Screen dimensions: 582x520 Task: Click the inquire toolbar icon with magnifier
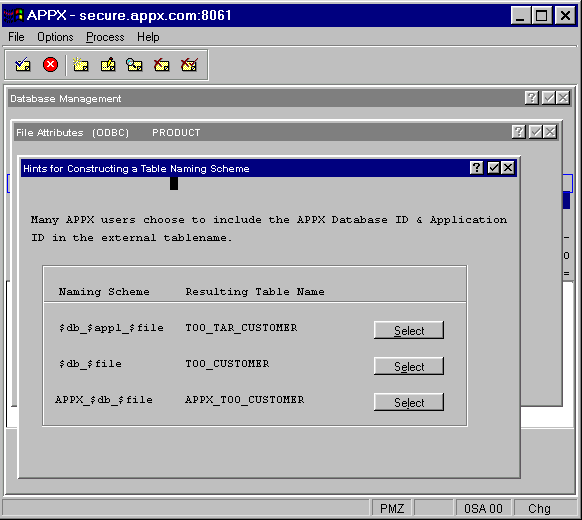pos(134,65)
